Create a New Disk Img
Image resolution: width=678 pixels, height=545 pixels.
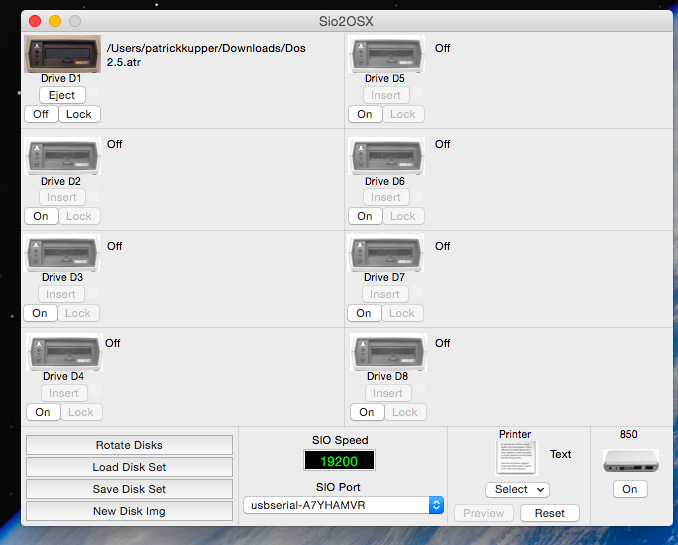[129, 511]
